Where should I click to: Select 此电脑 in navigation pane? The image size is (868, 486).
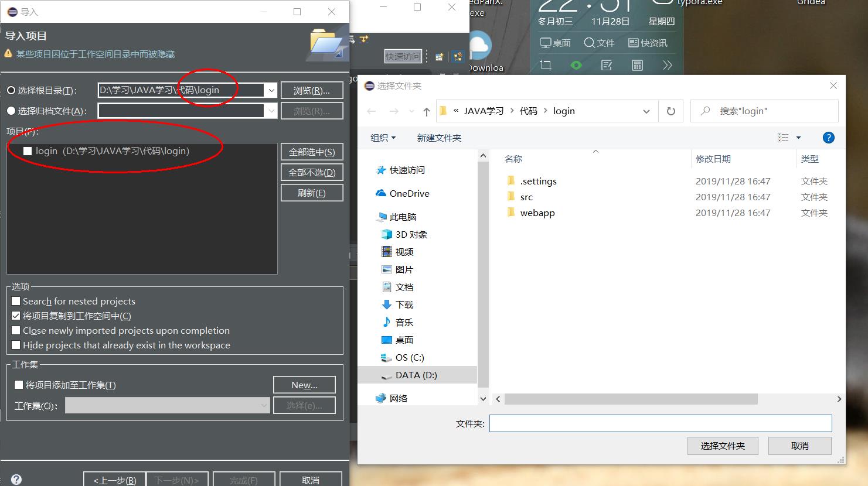[397, 217]
